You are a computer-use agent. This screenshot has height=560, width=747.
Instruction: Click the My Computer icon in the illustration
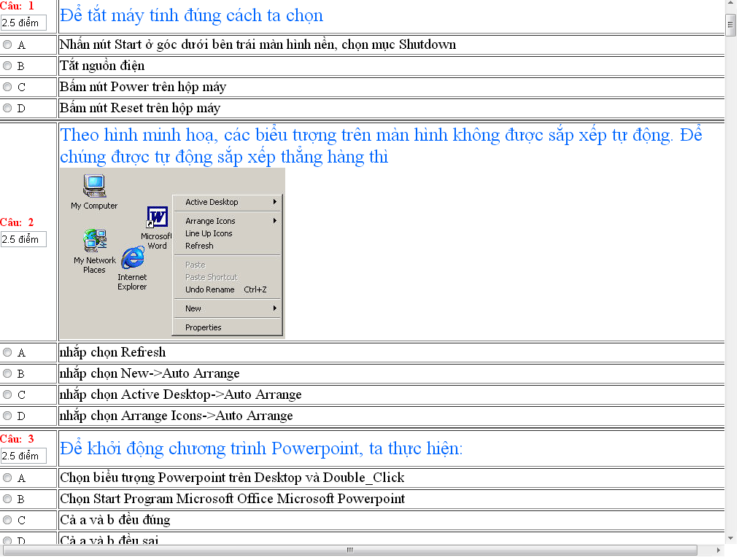(x=94, y=186)
